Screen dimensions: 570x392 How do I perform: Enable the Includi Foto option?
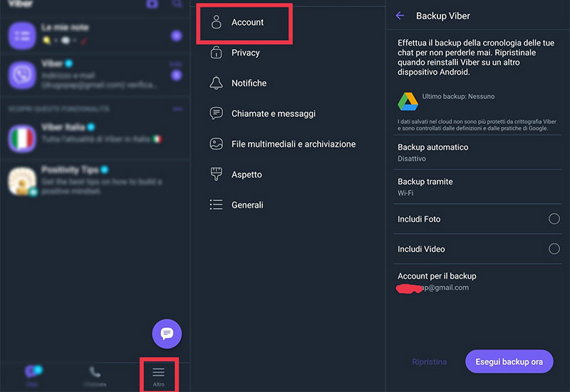coord(554,219)
